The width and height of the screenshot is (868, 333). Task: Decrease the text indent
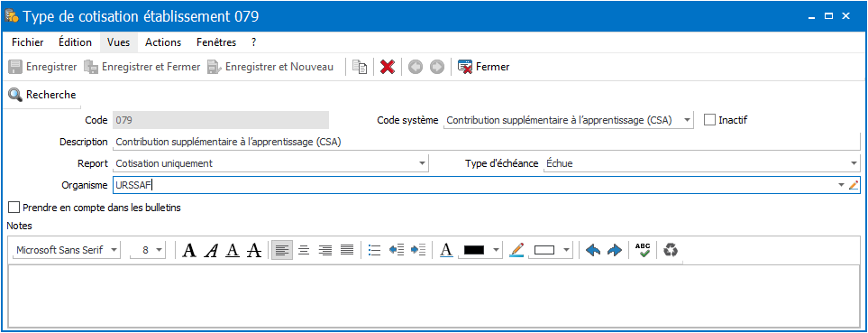pos(397,251)
